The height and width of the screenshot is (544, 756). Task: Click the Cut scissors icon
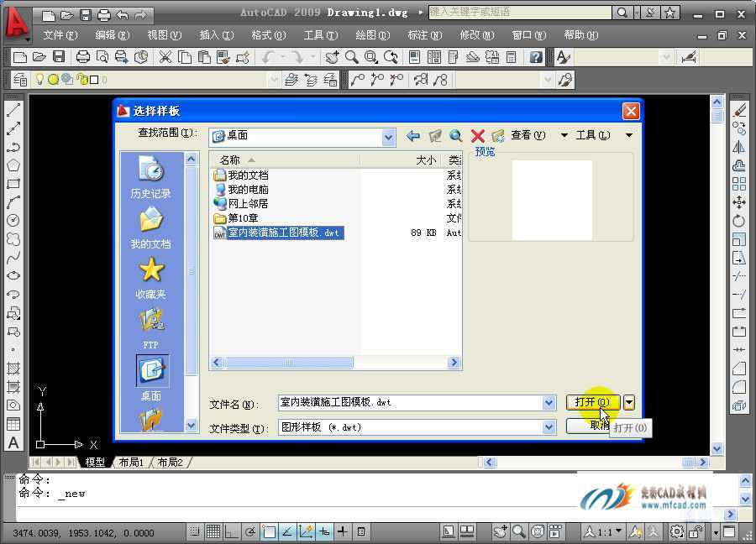tap(165, 57)
